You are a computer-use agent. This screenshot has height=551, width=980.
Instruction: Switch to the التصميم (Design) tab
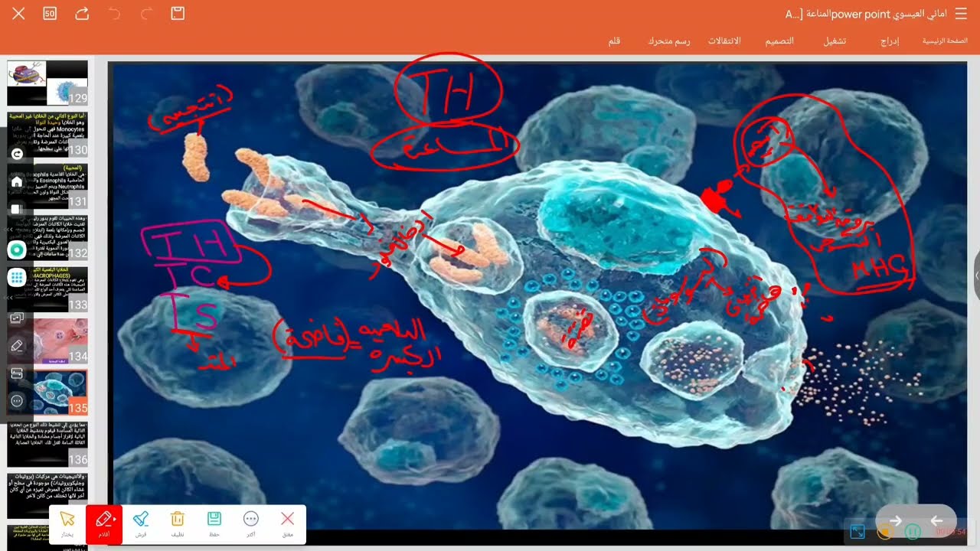779,41
